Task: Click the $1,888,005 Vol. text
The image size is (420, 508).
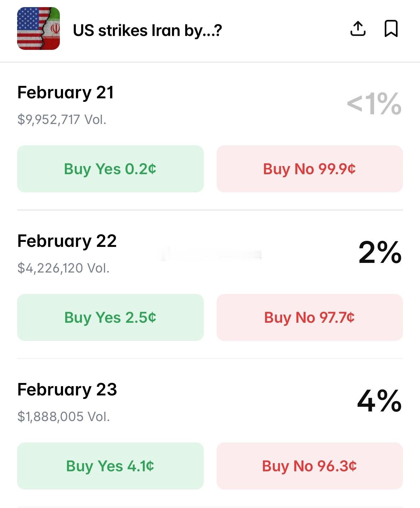Action: coord(63,416)
